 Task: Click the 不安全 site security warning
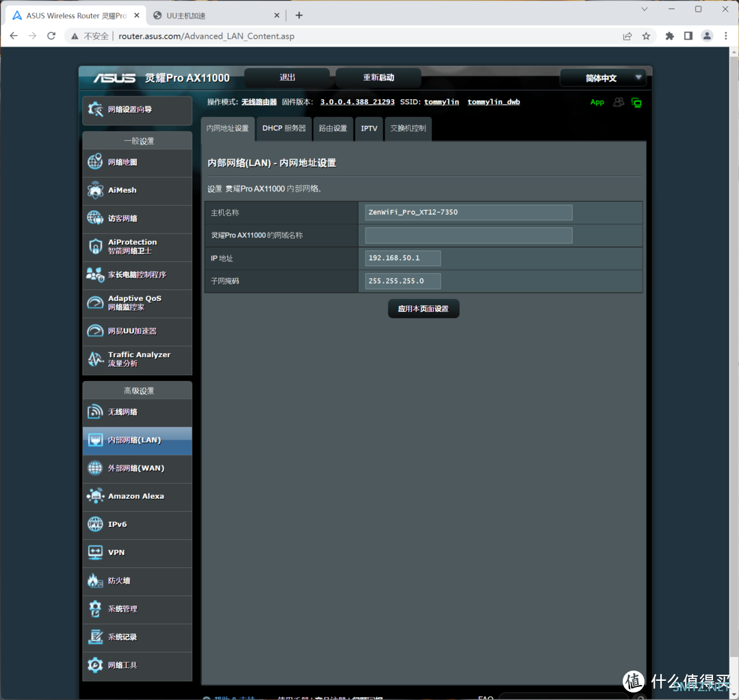coord(90,36)
